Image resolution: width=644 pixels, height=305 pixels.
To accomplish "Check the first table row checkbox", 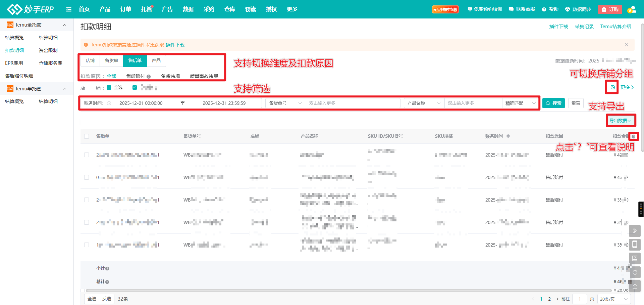I will click(87, 155).
